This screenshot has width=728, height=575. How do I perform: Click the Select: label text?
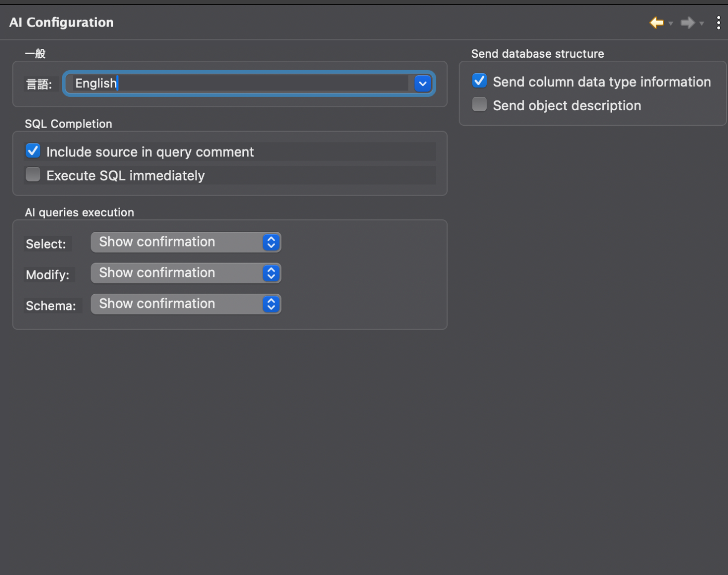point(46,244)
